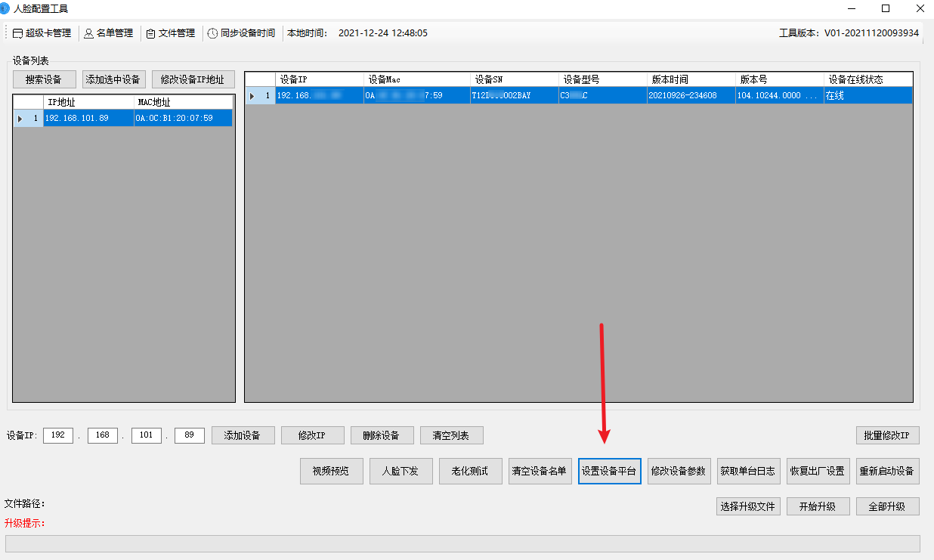The image size is (934, 560).
Task: Open 视频预览 for the device
Action: [331, 471]
